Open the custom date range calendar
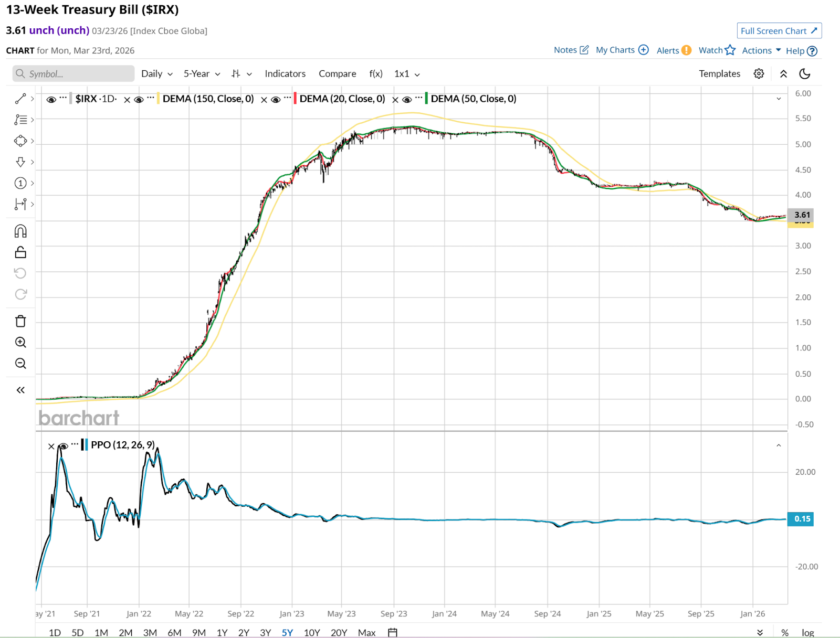This screenshot has width=840, height=638. coord(393,632)
